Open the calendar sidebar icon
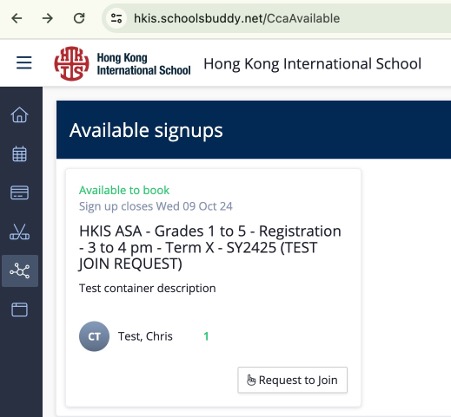Viewport: 451px width, 417px height. tap(20, 154)
